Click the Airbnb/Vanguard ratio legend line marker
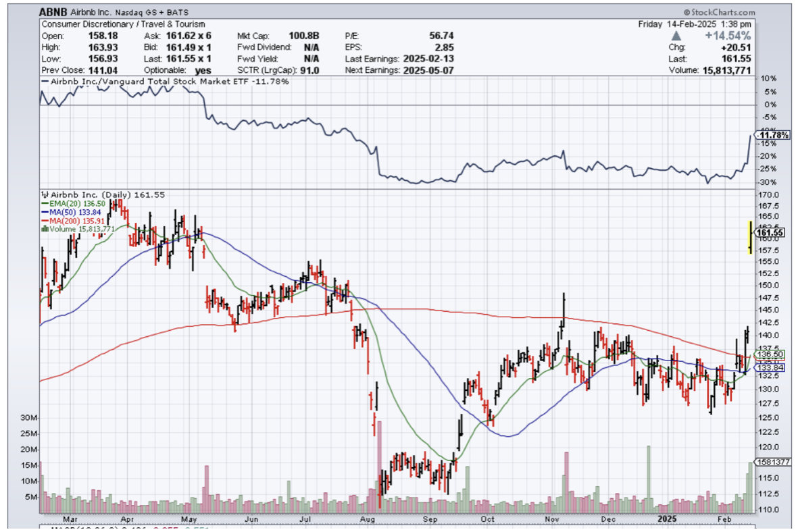 click(45, 82)
